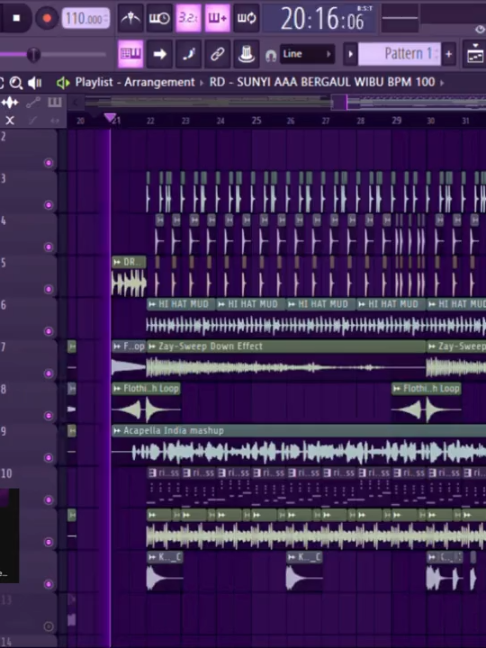Mute track 8 Flothi Loop track
Screen dimensions: 486x648
tap(49, 416)
